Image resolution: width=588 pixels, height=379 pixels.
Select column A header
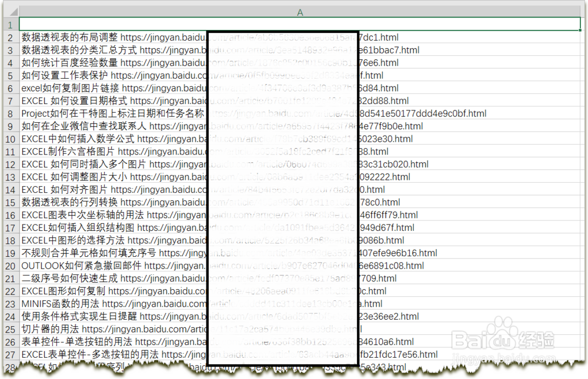point(300,12)
